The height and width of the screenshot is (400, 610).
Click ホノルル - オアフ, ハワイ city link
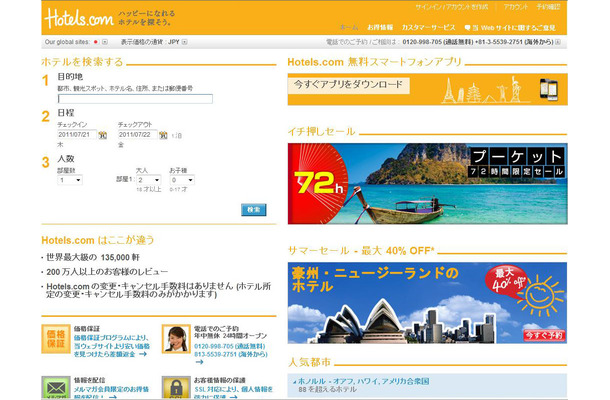point(363,381)
